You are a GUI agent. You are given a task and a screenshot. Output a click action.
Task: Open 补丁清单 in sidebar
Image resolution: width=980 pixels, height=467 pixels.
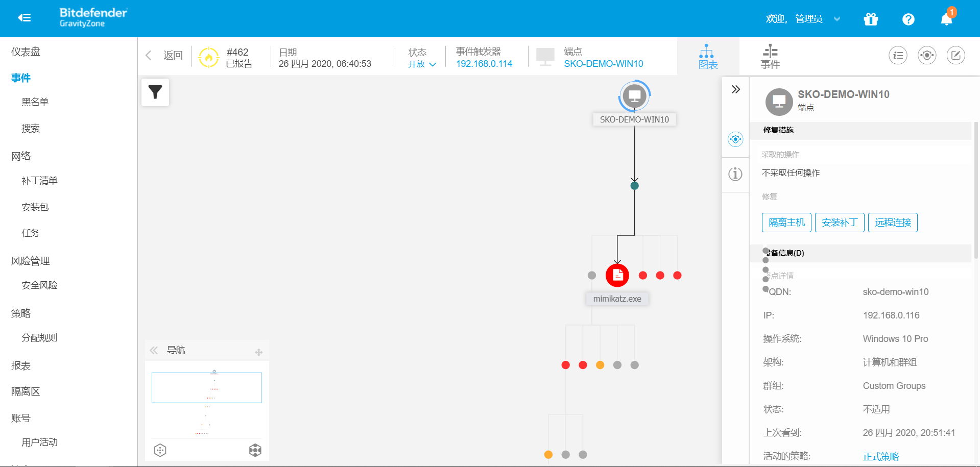click(39, 181)
